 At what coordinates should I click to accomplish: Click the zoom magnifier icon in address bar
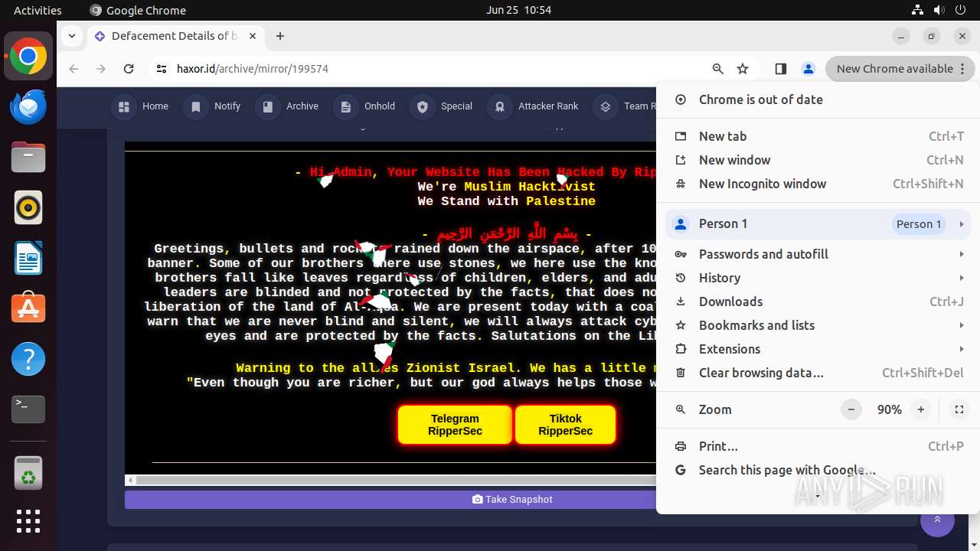click(718, 69)
